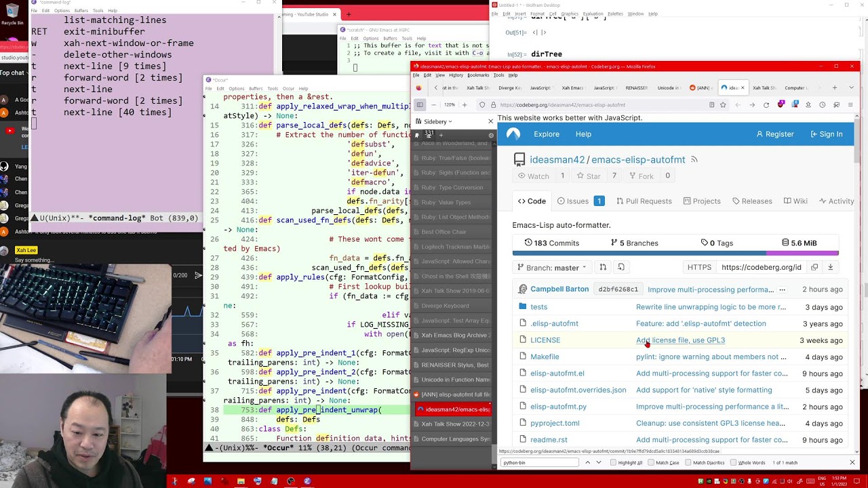This screenshot has height=488, width=868.
Task: Switch to the Pull Requests tab
Action: pyautogui.click(x=644, y=201)
